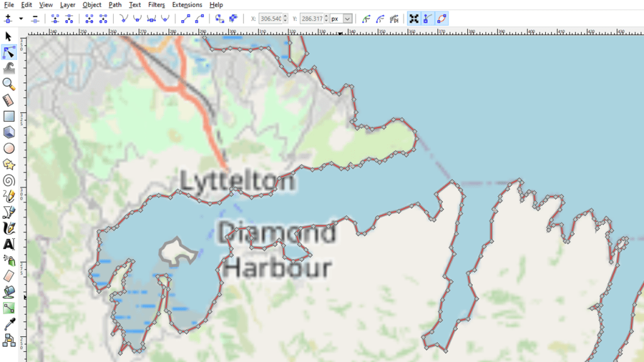Screen dimensions: 644x362
Task: Click the Circle/Ellipse tool
Action: tap(9, 148)
